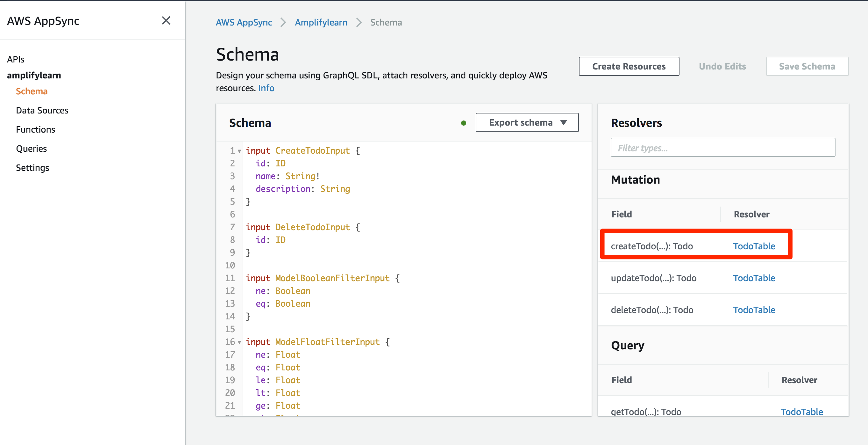Click the Field column header under Query
Viewport: 868px width, 445px height.
coord(622,380)
